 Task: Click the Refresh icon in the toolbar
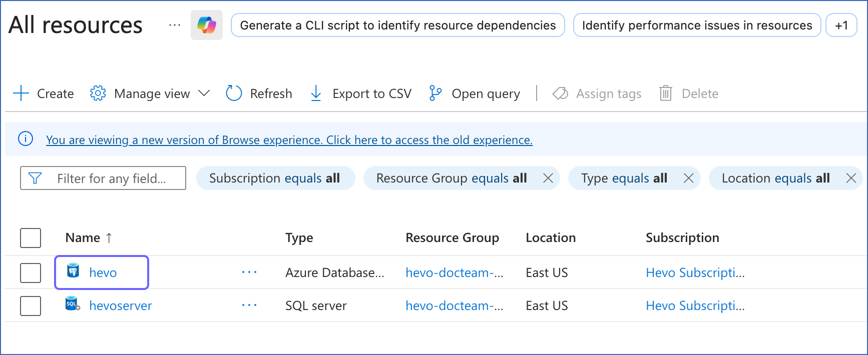point(234,93)
